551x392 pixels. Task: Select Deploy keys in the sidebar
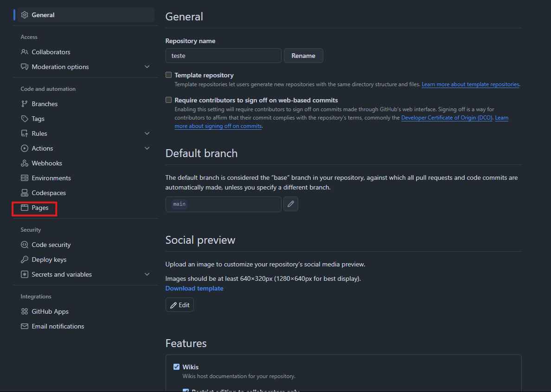pos(86,259)
